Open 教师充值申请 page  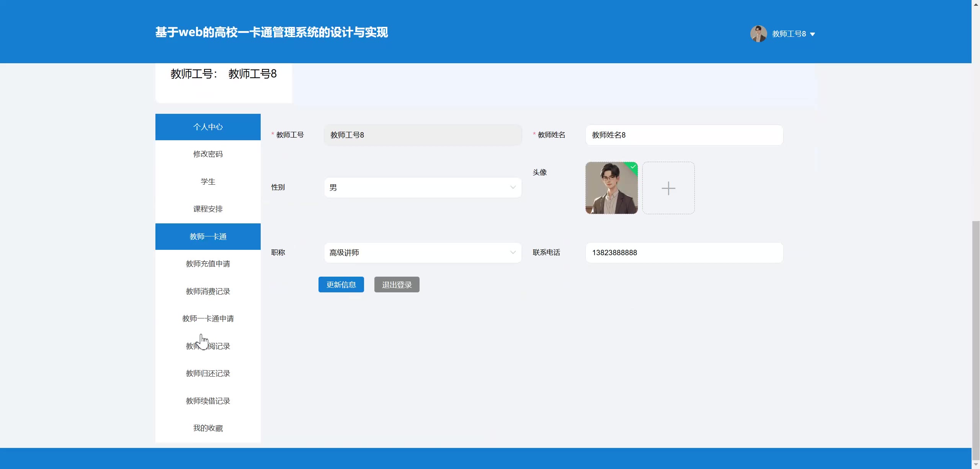[208, 264]
